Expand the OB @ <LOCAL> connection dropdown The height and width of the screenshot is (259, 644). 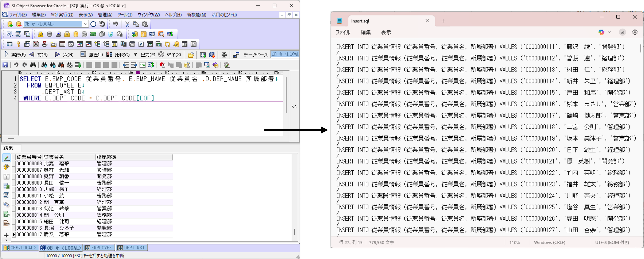[86, 24]
